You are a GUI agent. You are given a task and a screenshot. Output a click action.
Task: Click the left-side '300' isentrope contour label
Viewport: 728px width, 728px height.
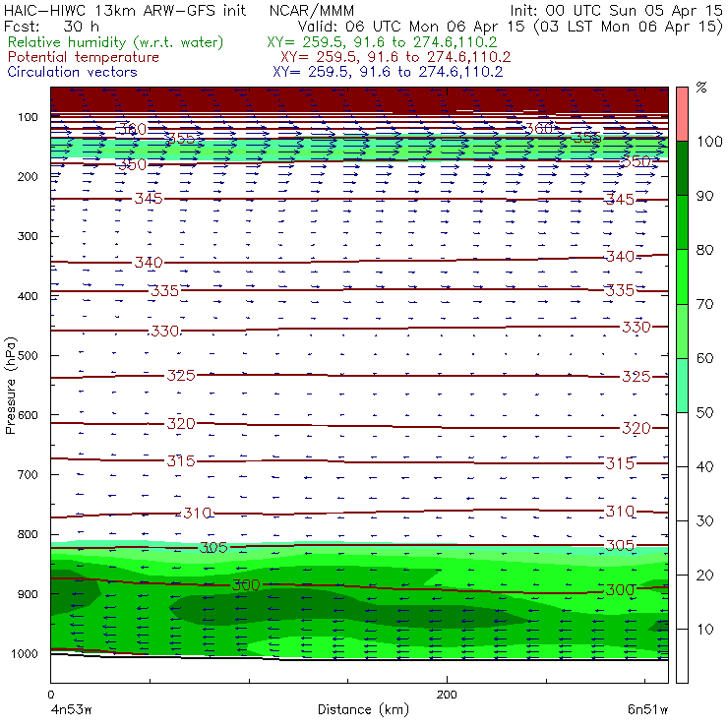click(246, 585)
